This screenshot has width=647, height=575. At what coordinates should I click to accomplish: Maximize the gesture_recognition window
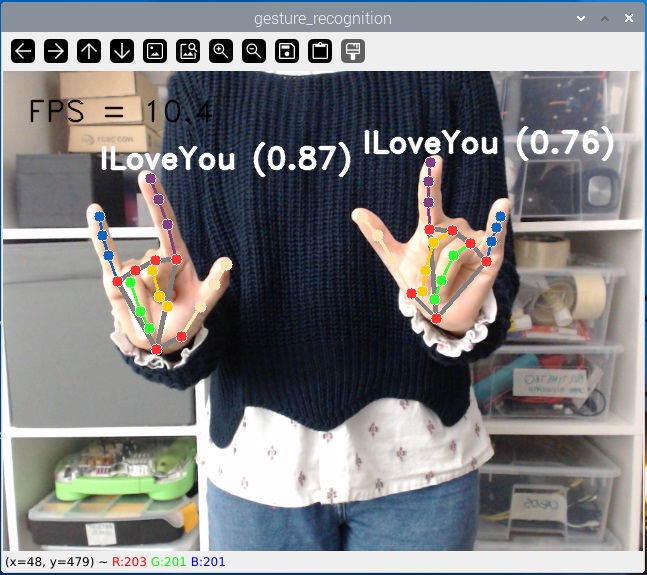click(605, 18)
